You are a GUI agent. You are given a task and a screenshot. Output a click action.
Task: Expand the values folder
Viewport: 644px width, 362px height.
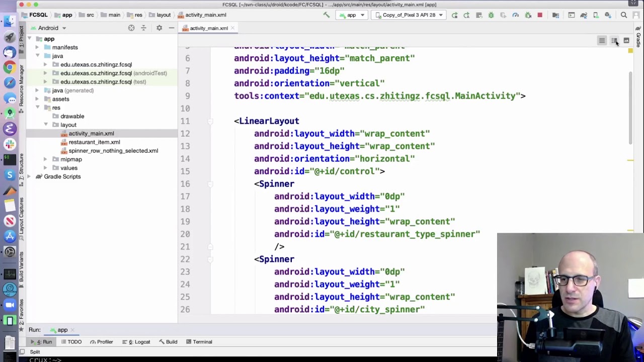(x=45, y=168)
